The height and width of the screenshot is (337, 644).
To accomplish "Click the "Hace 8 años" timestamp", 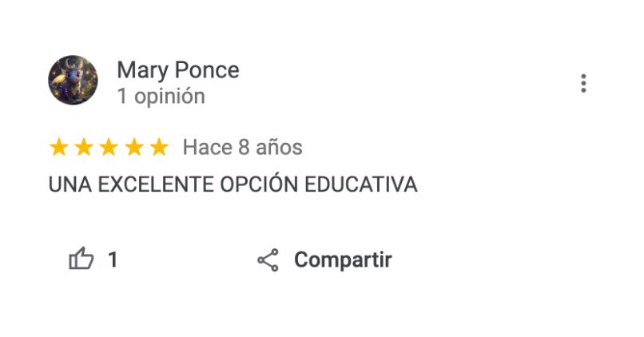I will [242, 148].
